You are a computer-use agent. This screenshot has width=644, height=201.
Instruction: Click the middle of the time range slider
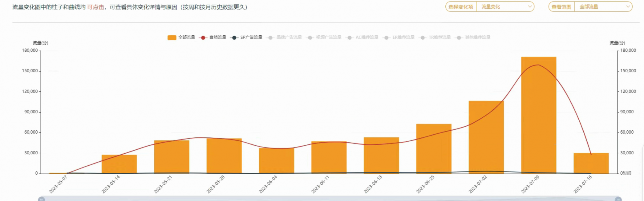330,199
